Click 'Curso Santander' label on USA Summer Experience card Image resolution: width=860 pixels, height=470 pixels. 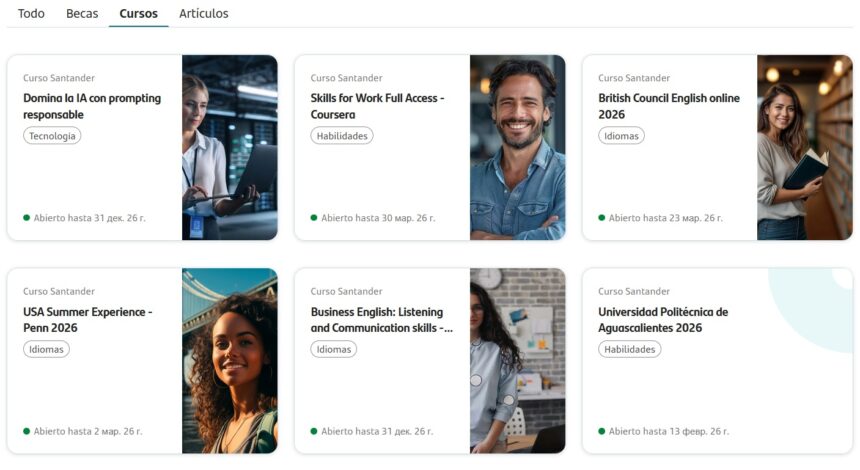(x=59, y=291)
